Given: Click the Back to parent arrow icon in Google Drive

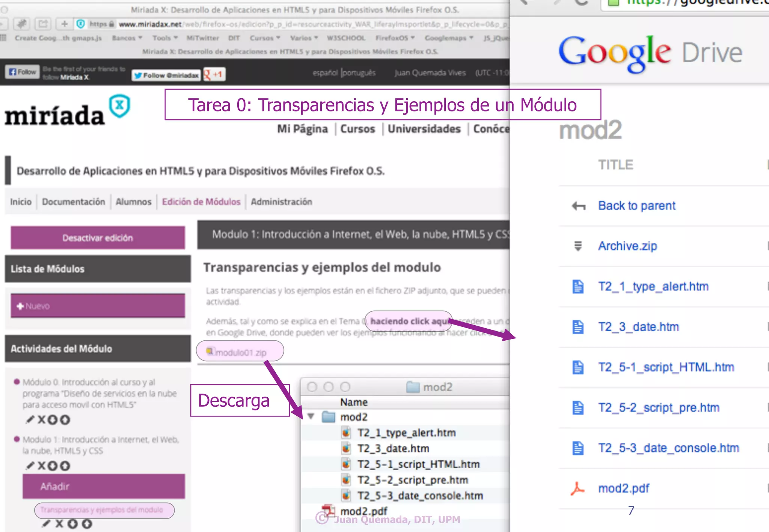Looking at the screenshot, I should tap(579, 206).
